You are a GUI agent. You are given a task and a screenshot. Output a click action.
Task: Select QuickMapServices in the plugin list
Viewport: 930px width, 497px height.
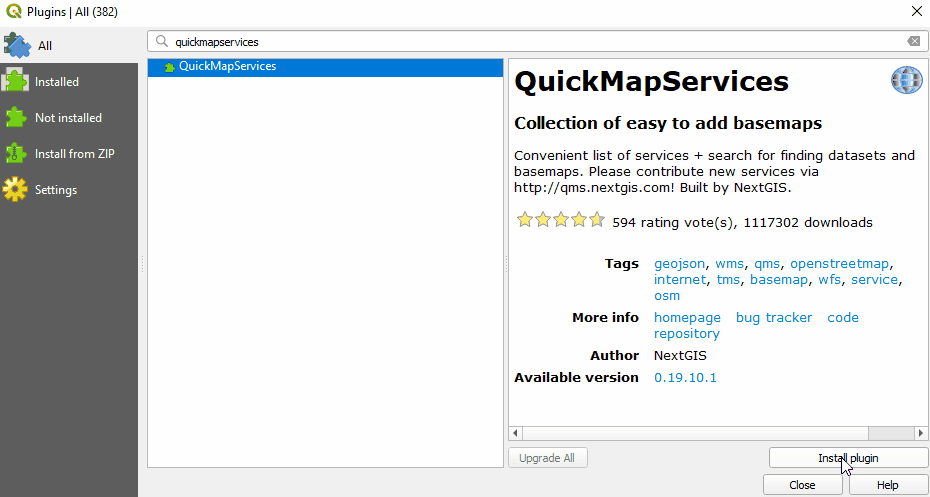point(325,66)
